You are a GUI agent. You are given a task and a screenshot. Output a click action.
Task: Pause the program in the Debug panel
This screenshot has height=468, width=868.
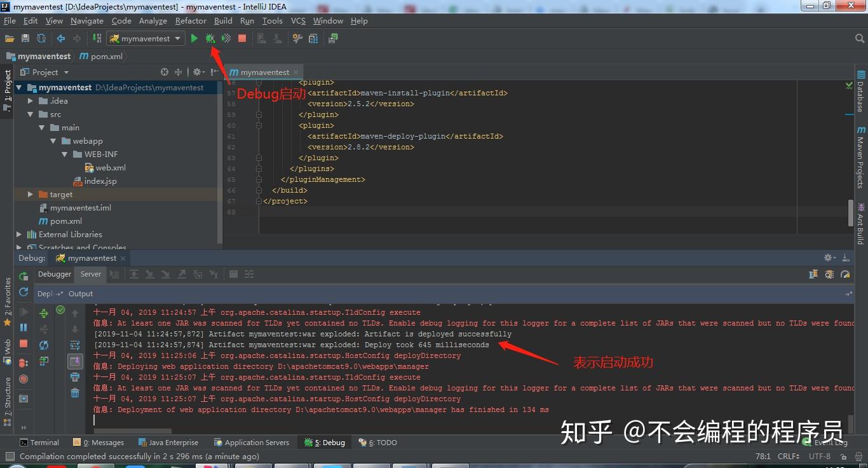(24, 327)
